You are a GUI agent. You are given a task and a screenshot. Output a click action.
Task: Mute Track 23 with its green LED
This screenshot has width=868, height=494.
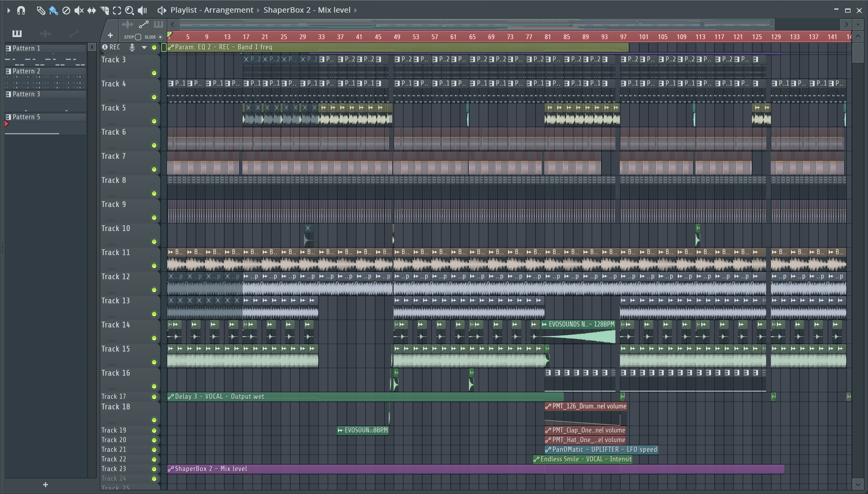(x=154, y=469)
